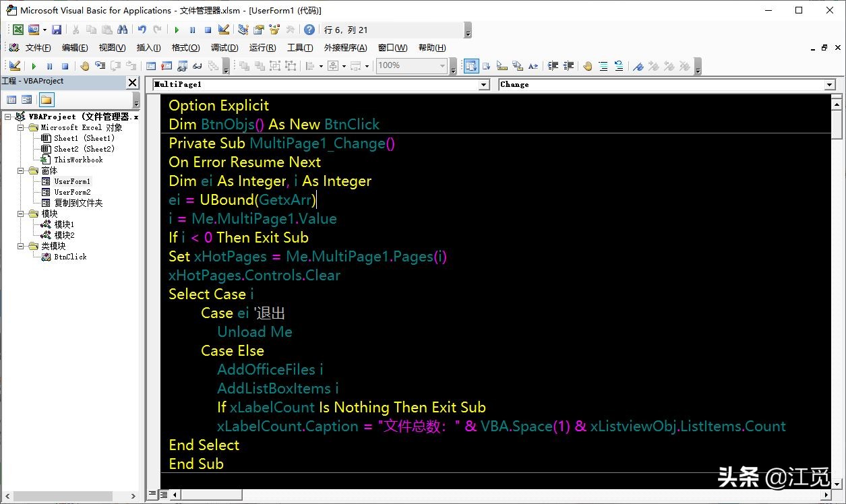
Task: Close the 工程 - VBAProject panel
Action: (x=132, y=82)
